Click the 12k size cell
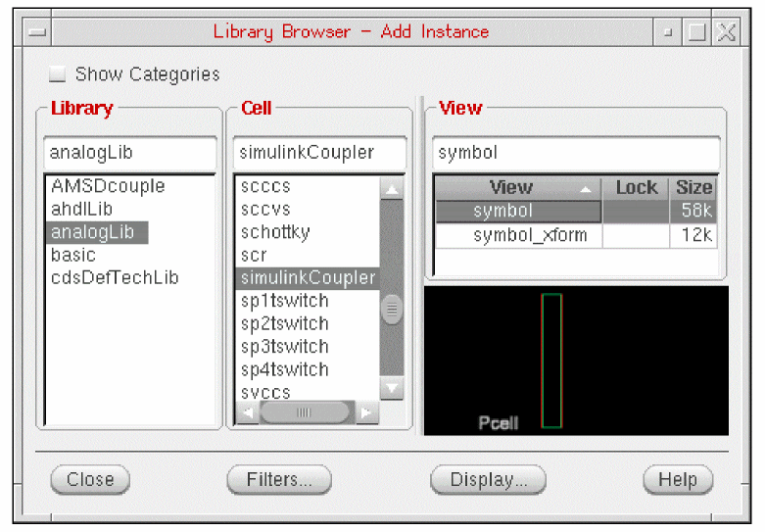This screenshot has height=532, width=765. (x=693, y=235)
